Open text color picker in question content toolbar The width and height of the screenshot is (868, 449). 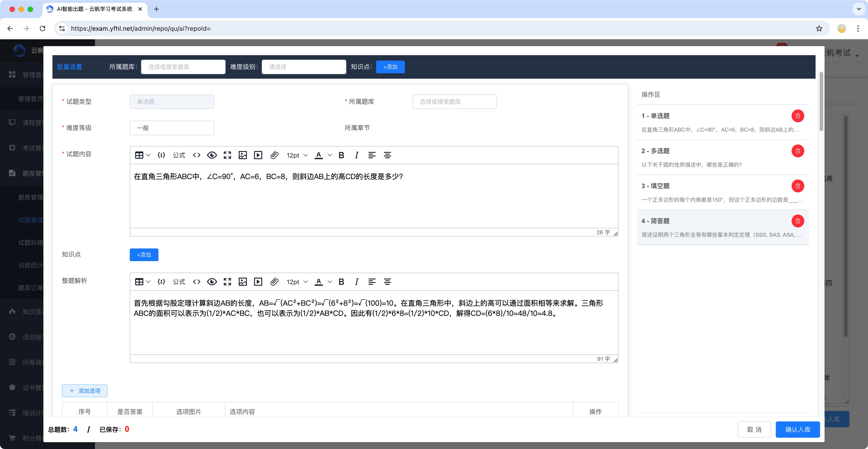tap(330, 155)
